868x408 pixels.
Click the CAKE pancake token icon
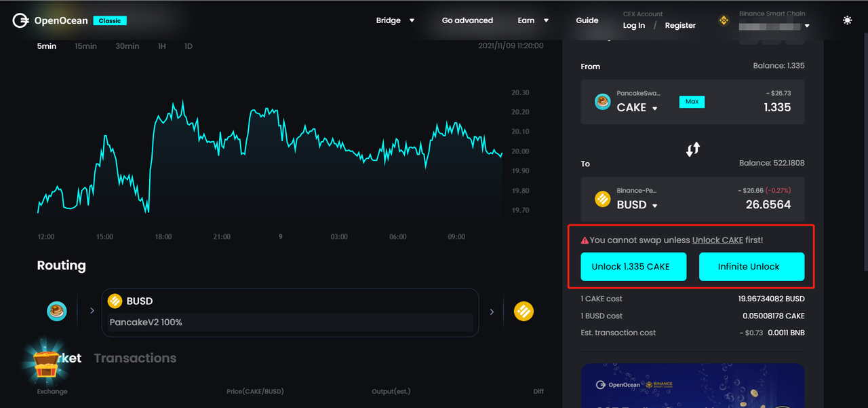click(x=602, y=102)
